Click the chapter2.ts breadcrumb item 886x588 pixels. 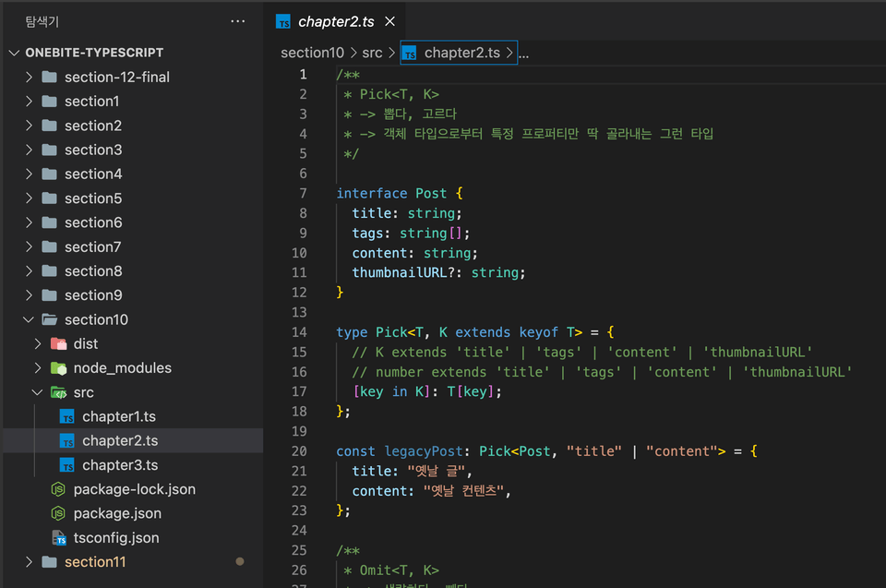[460, 54]
